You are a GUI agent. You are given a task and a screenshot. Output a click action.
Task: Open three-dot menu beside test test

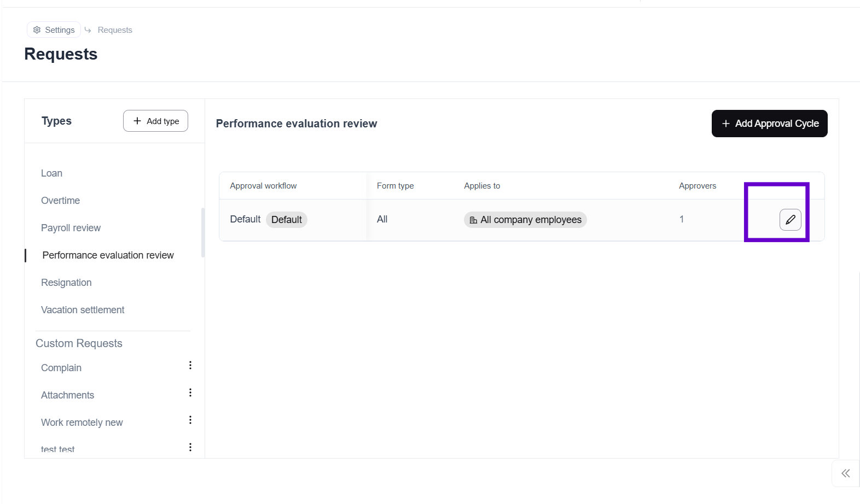coord(190,448)
